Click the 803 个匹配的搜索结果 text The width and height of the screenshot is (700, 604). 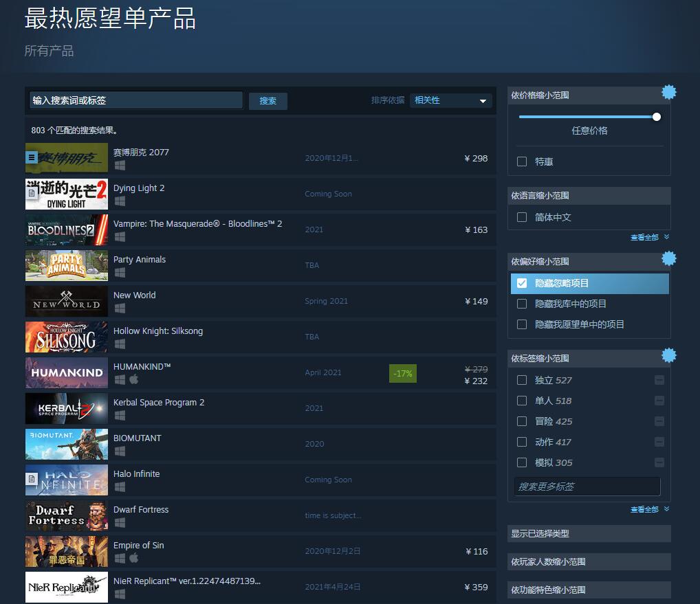74,131
